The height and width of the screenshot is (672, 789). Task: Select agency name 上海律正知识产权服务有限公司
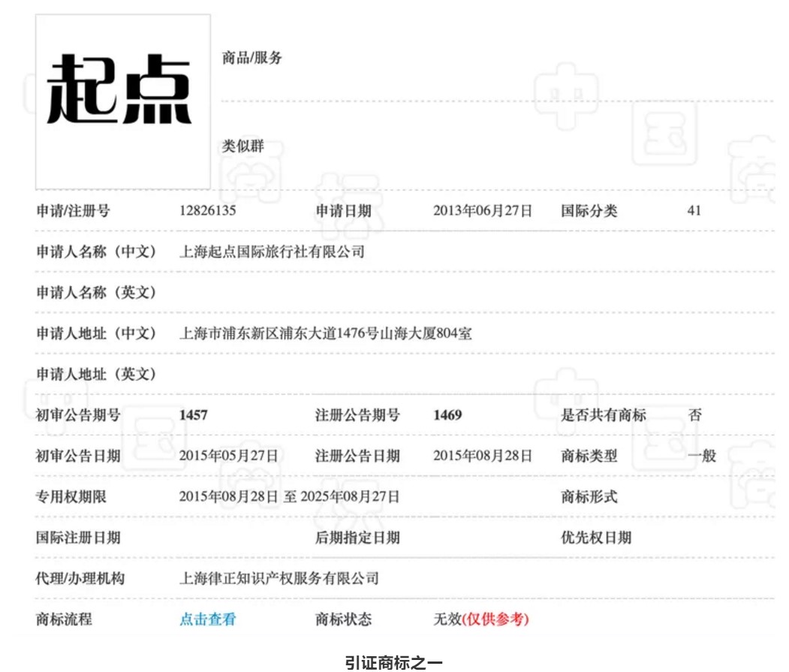point(279,578)
